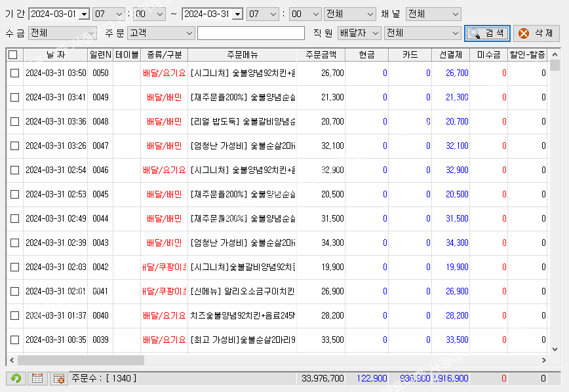Sort by the 주문금액 column header

[x=321, y=55]
